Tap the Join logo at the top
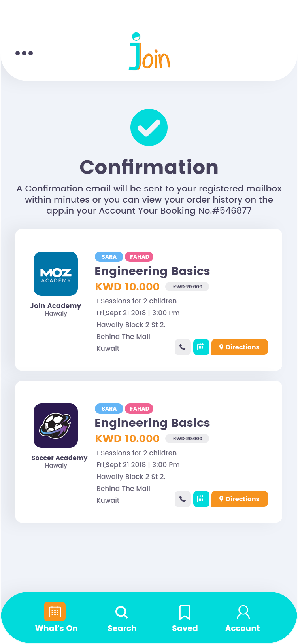 pyautogui.click(x=149, y=51)
